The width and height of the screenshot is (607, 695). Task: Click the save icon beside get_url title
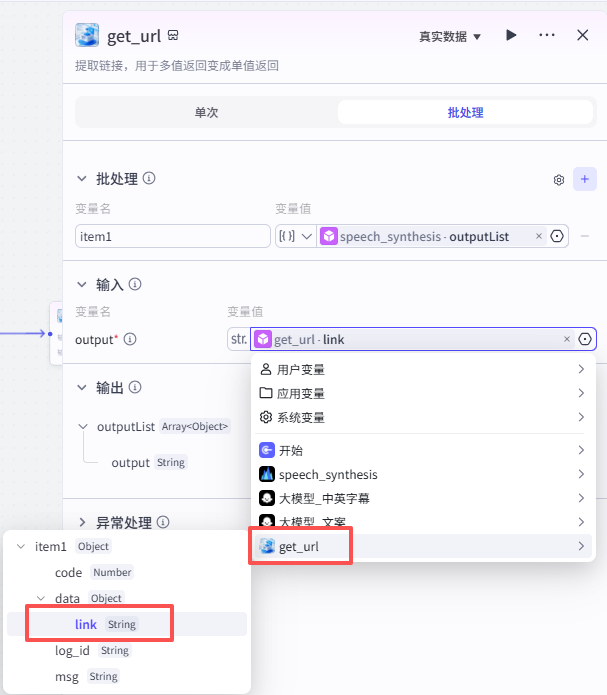[173, 36]
